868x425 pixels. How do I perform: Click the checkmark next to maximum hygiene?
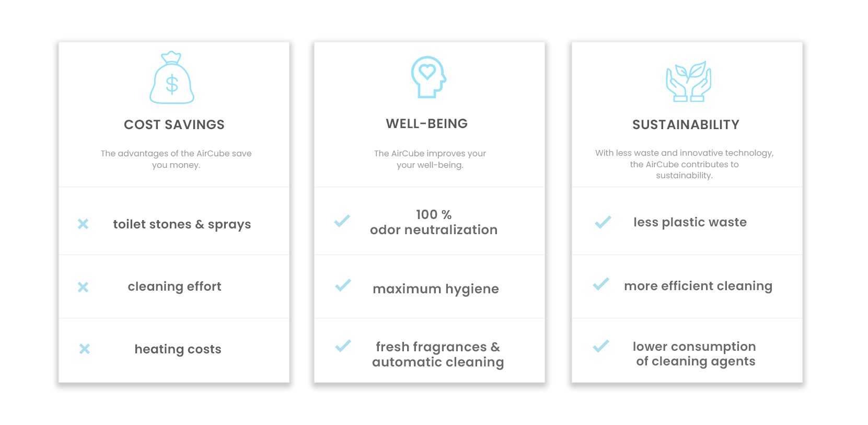343,285
